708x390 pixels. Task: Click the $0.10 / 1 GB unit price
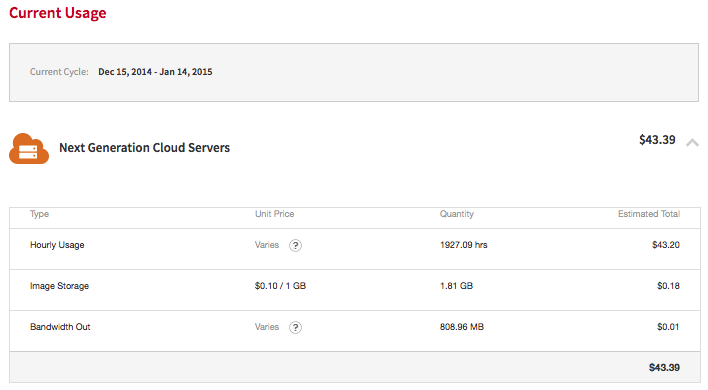[x=280, y=286]
